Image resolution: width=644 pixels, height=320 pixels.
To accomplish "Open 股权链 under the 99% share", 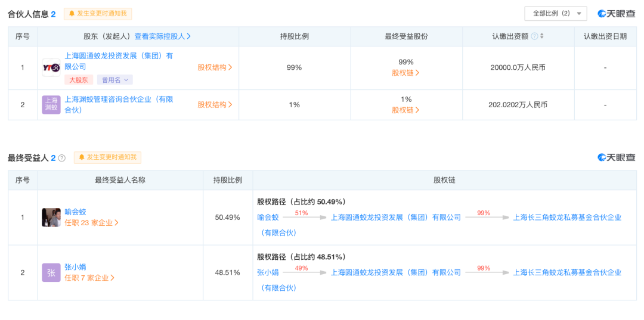I will (405, 73).
